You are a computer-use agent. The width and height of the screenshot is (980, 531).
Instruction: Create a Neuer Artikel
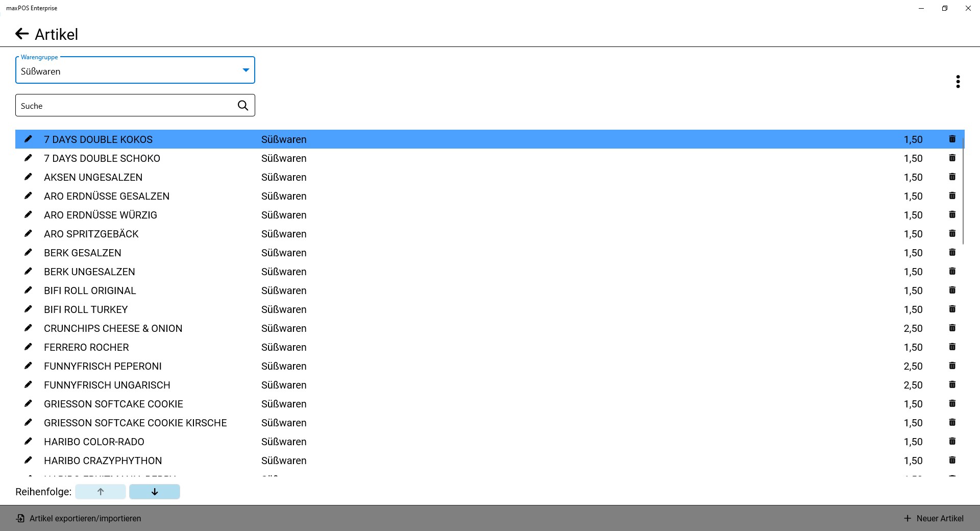(934, 518)
